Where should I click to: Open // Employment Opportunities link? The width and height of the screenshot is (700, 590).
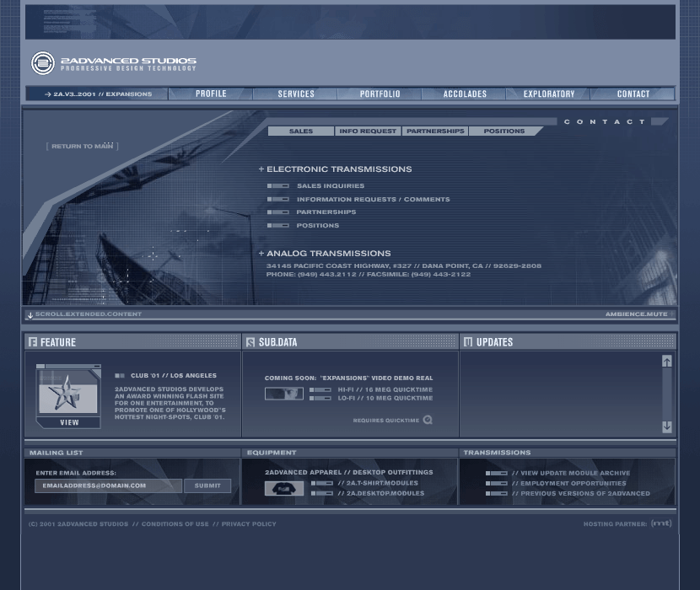(x=569, y=483)
